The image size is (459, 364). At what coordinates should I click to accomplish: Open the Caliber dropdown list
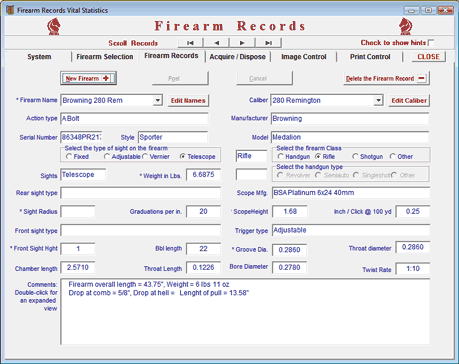[x=378, y=100]
